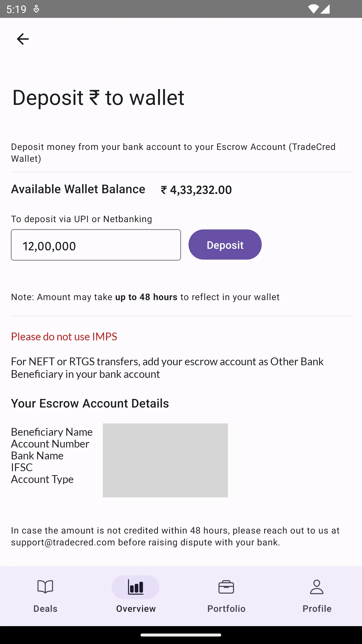Open the Portfolio briefcase icon

tap(226, 587)
